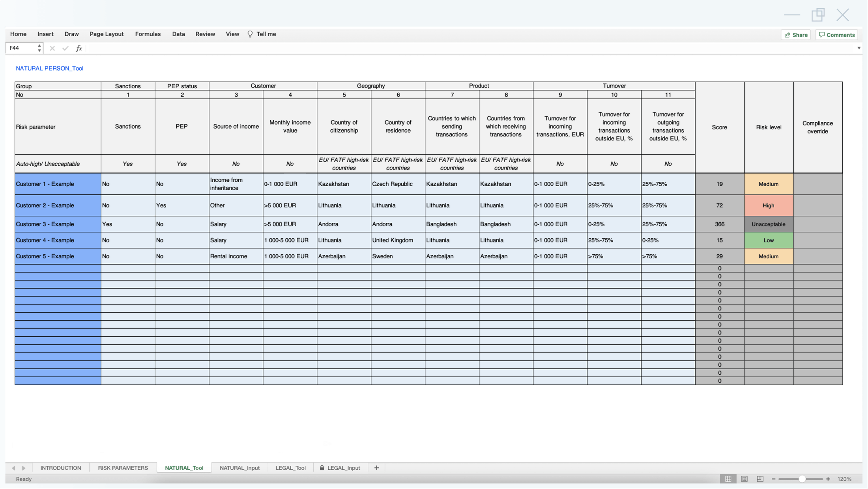Click the Comments button

coord(836,35)
